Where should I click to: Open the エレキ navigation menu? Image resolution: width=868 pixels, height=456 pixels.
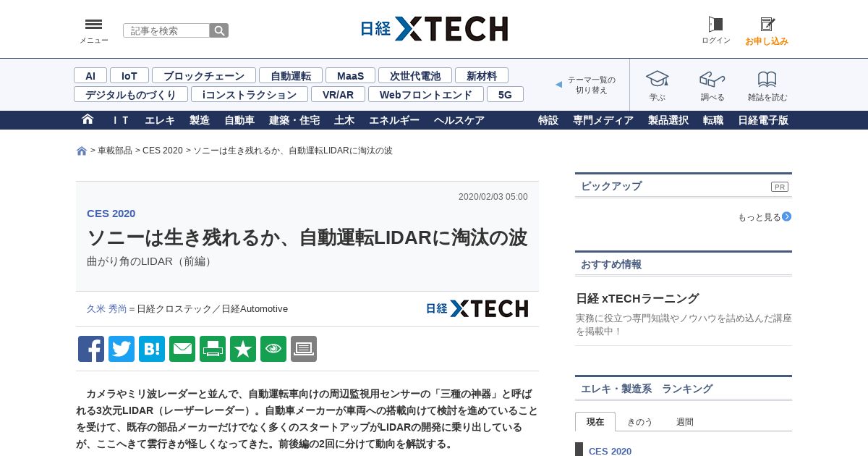click(160, 120)
